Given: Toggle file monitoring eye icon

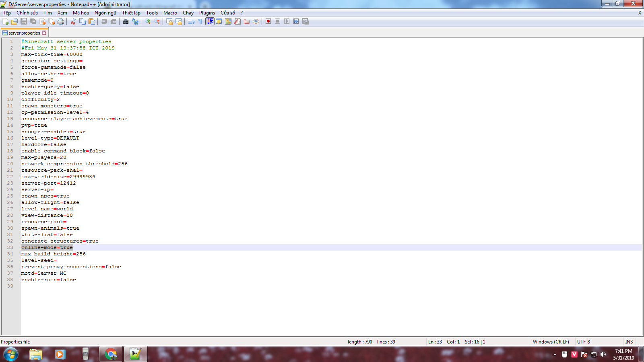Looking at the screenshot, I should coord(256,21).
